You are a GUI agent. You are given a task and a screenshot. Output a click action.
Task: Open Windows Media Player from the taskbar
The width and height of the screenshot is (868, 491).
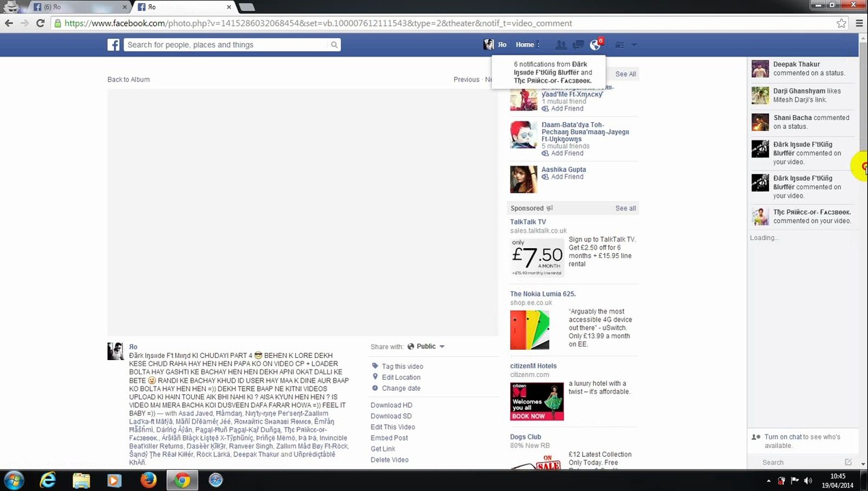115,481
